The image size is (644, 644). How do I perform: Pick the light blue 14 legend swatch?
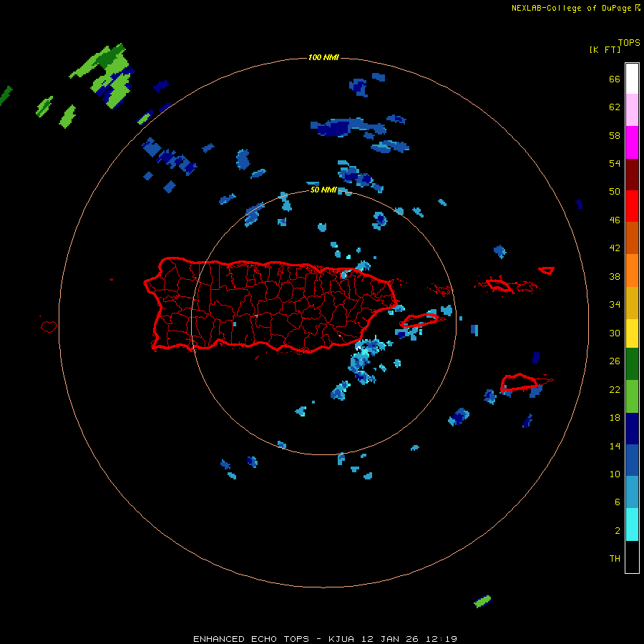(632, 492)
